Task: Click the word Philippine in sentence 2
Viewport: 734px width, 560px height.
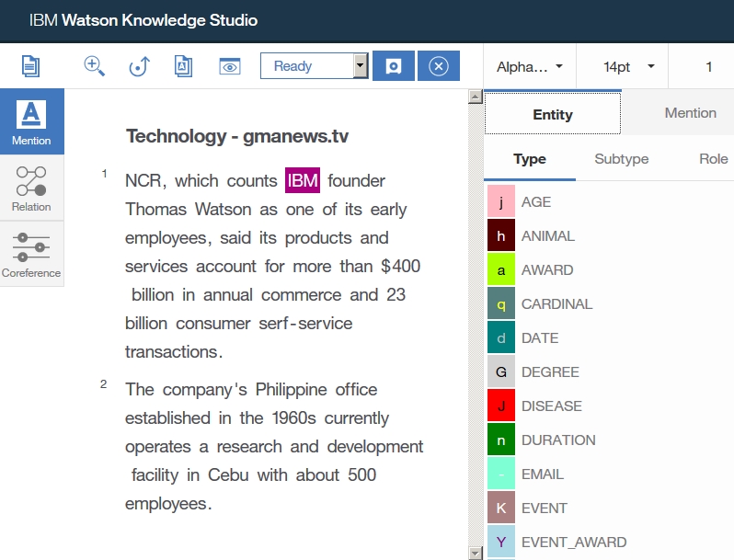Action: point(291,390)
